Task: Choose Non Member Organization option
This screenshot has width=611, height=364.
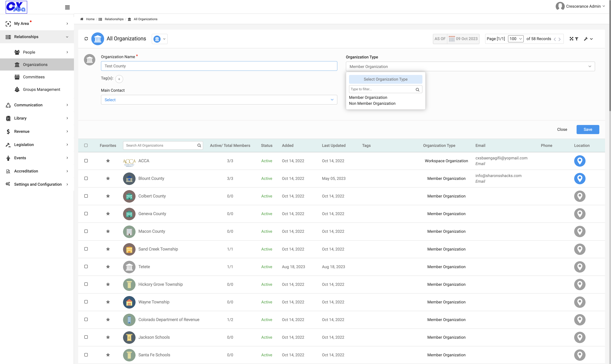Action: click(x=372, y=104)
